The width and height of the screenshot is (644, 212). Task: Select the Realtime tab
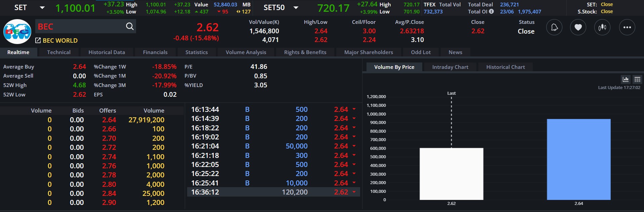pos(18,52)
